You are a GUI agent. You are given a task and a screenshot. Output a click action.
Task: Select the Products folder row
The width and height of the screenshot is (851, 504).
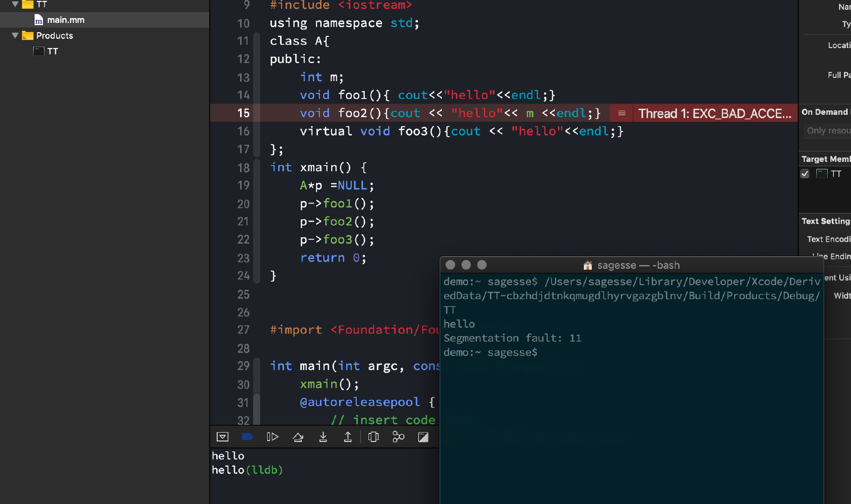pyautogui.click(x=105, y=35)
